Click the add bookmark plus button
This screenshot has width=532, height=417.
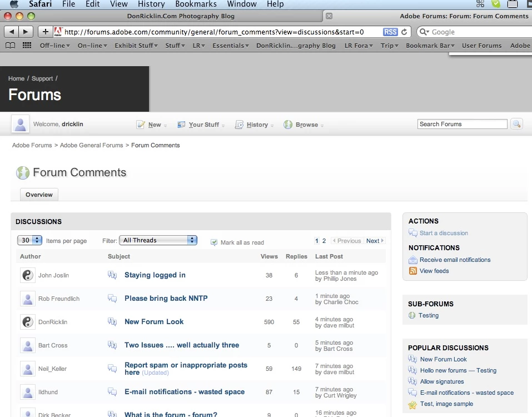point(46,32)
